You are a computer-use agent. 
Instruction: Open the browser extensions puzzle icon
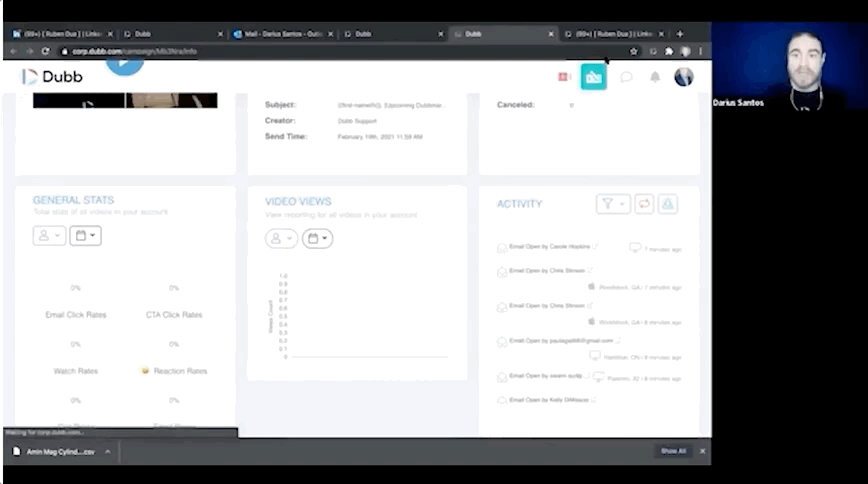coord(669,51)
